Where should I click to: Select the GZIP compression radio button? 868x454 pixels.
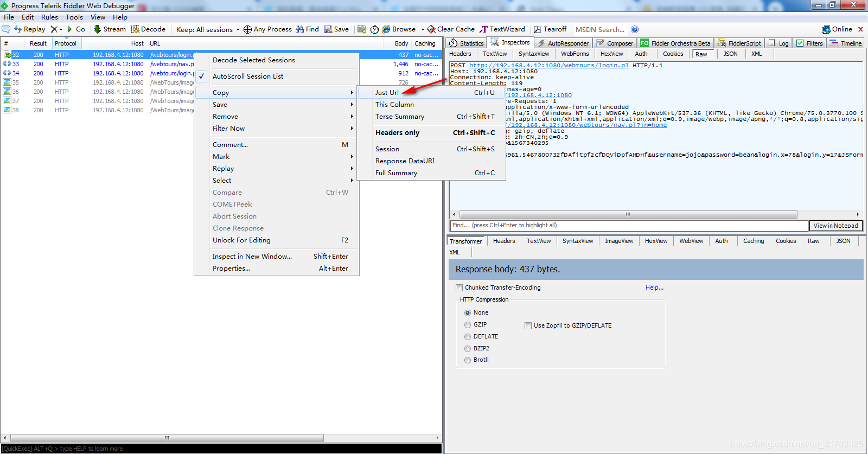pos(468,325)
